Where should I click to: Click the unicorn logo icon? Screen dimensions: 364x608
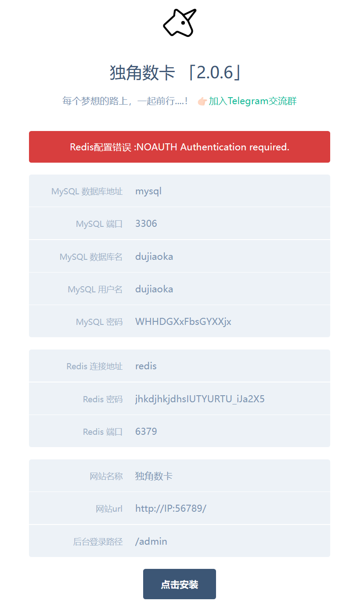(x=180, y=23)
